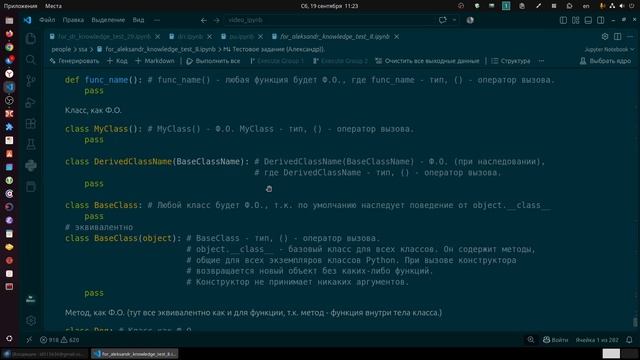Click Выбрать ядро kernel selector
Screen dimensions: 640x360
pos(605,61)
